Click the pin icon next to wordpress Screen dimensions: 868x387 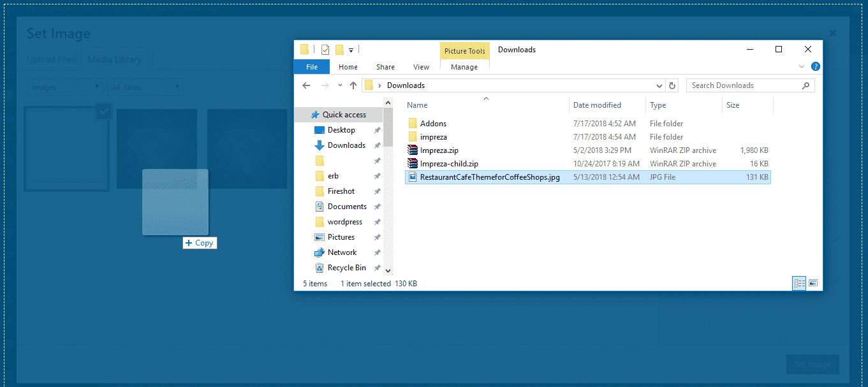click(377, 222)
